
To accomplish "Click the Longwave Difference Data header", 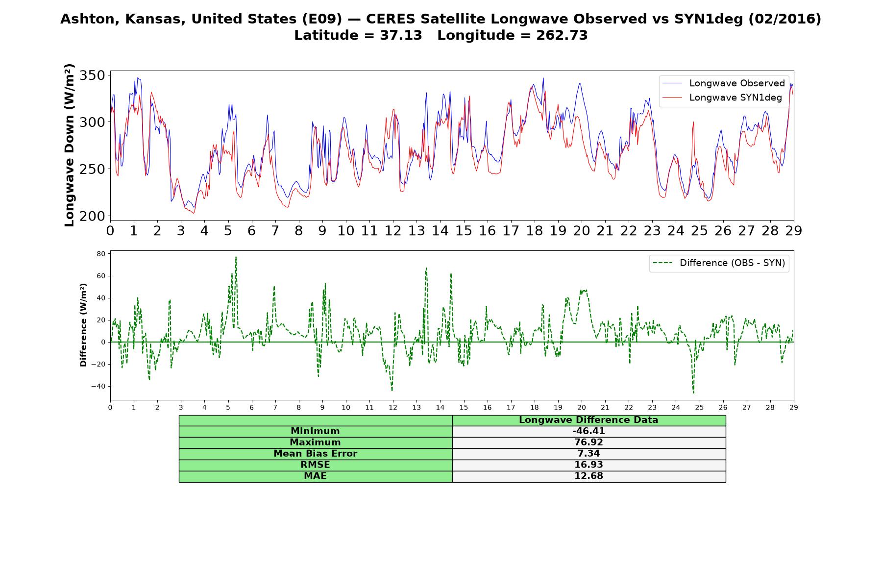I will [588, 420].
